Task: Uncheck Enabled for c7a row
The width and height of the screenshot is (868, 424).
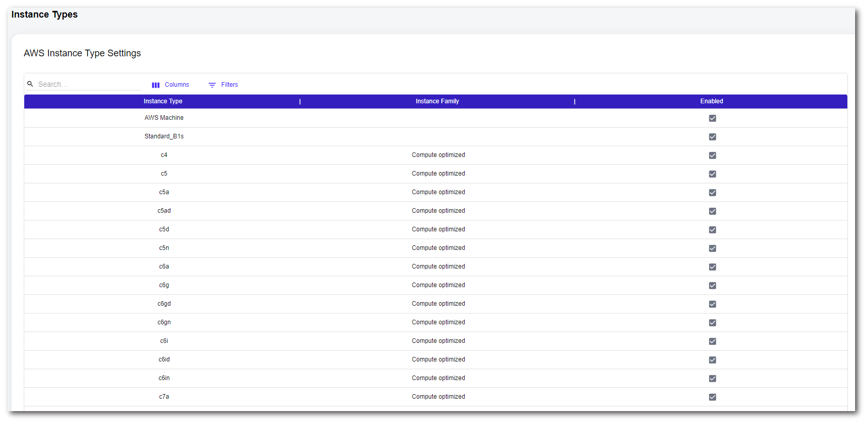Action: (x=713, y=397)
